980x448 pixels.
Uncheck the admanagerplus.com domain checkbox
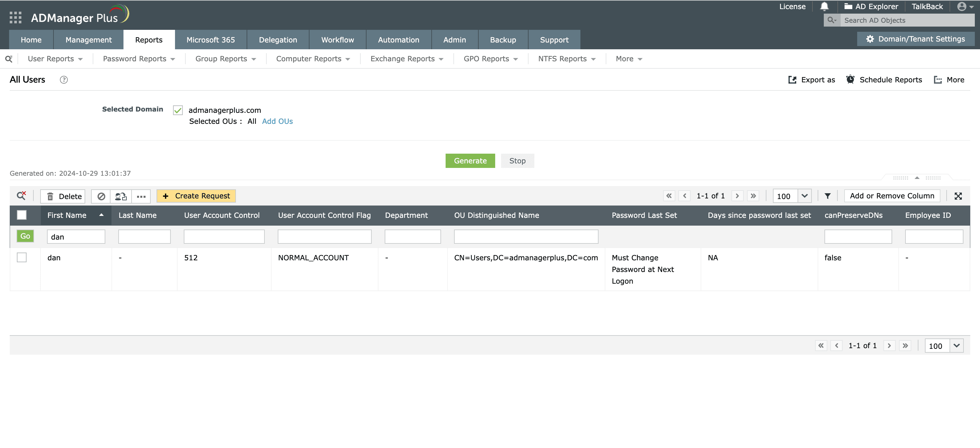pos(177,110)
